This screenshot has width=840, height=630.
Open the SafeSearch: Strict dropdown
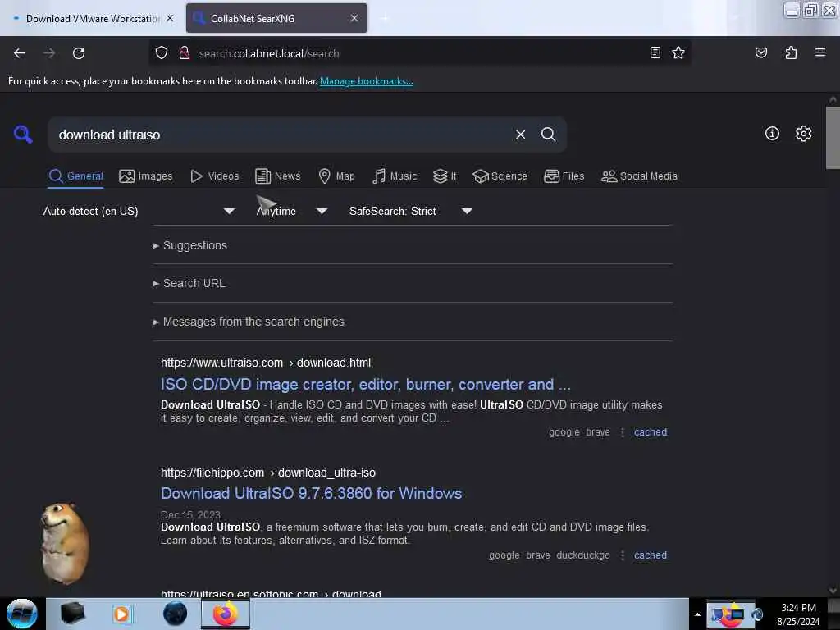[x=410, y=211]
